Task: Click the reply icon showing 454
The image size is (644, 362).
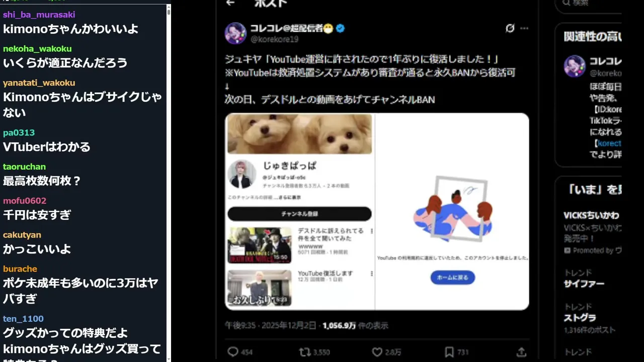Action: [x=233, y=352]
